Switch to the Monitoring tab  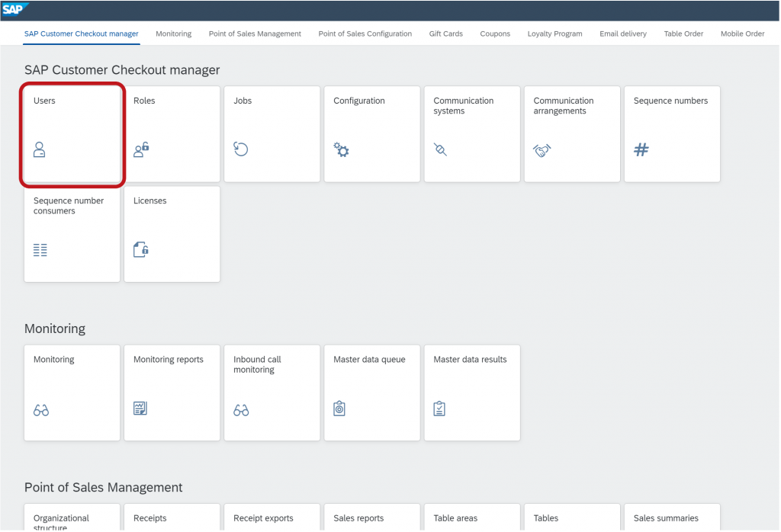pyautogui.click(x=173, y=34)
